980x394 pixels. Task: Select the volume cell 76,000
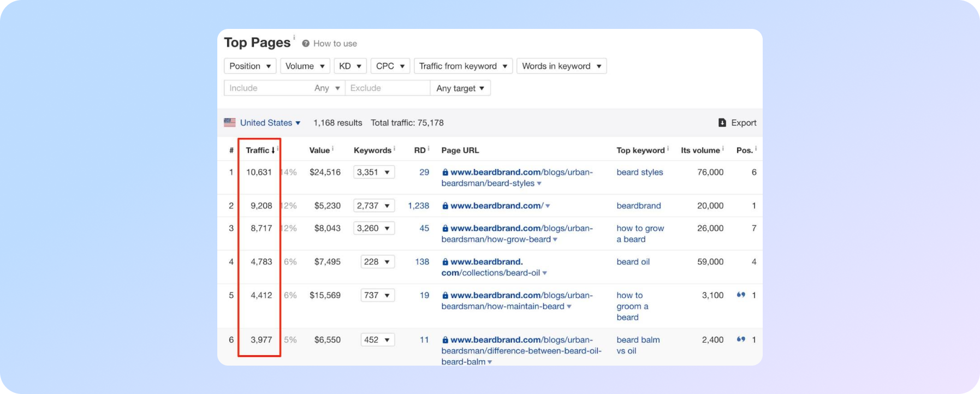coord(710,172)
